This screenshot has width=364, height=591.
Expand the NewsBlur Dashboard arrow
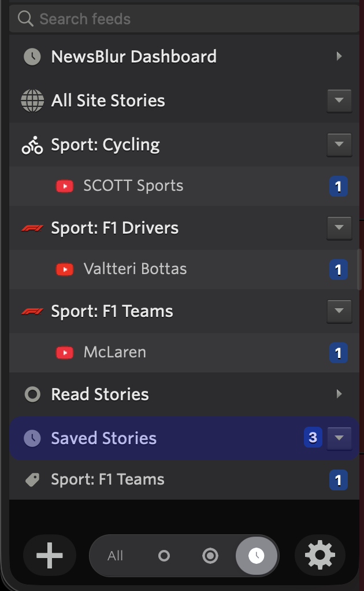click(339, 56)
